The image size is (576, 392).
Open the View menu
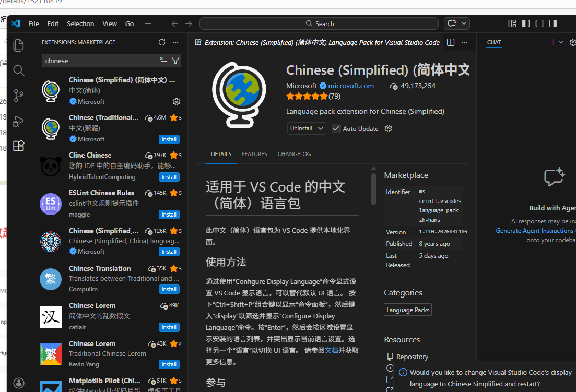click(110, 23)
